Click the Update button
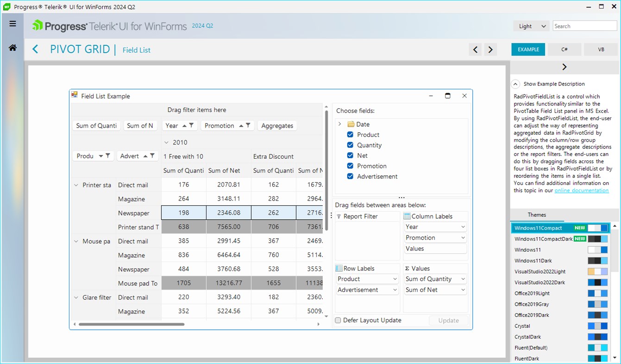Screen dimensions: 621x364 pos(448,321)
